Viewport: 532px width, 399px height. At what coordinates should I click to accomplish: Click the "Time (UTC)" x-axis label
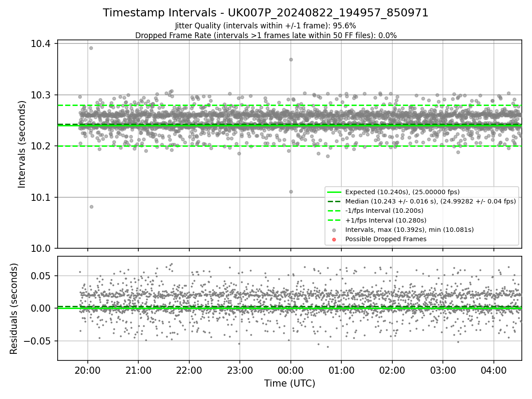(x=289, y=383)
